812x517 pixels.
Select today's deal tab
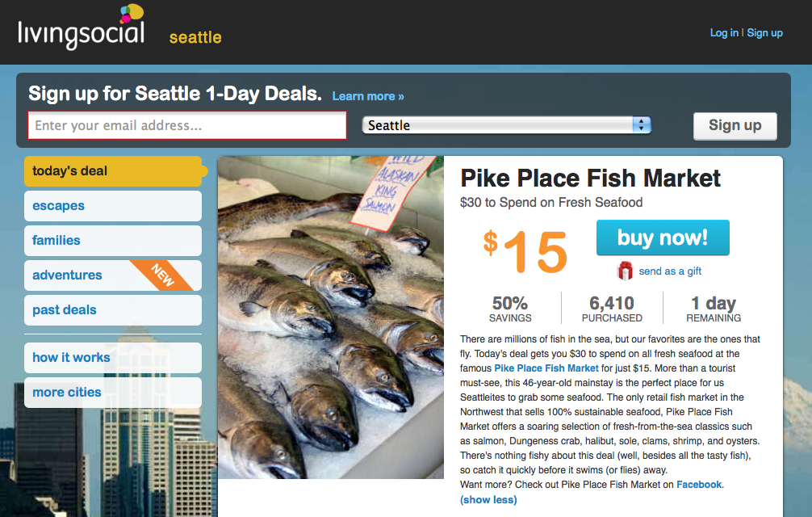click(113, 171)
